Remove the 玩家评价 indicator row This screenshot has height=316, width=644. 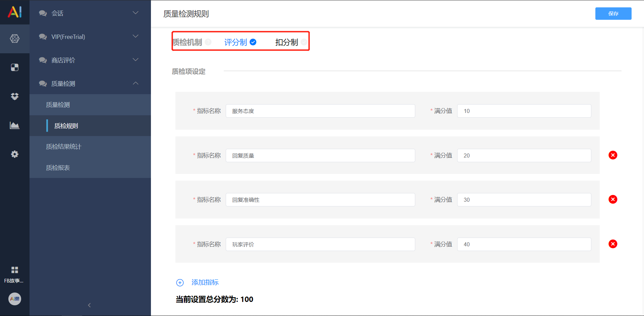[613, 244]
